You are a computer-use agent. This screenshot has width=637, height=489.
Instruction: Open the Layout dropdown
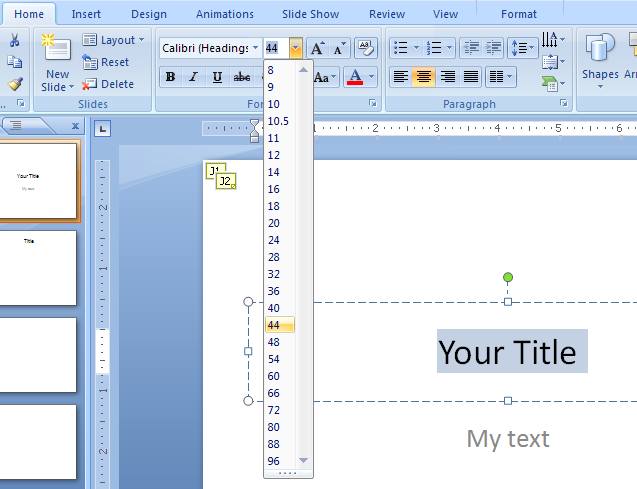pos(113,40)
